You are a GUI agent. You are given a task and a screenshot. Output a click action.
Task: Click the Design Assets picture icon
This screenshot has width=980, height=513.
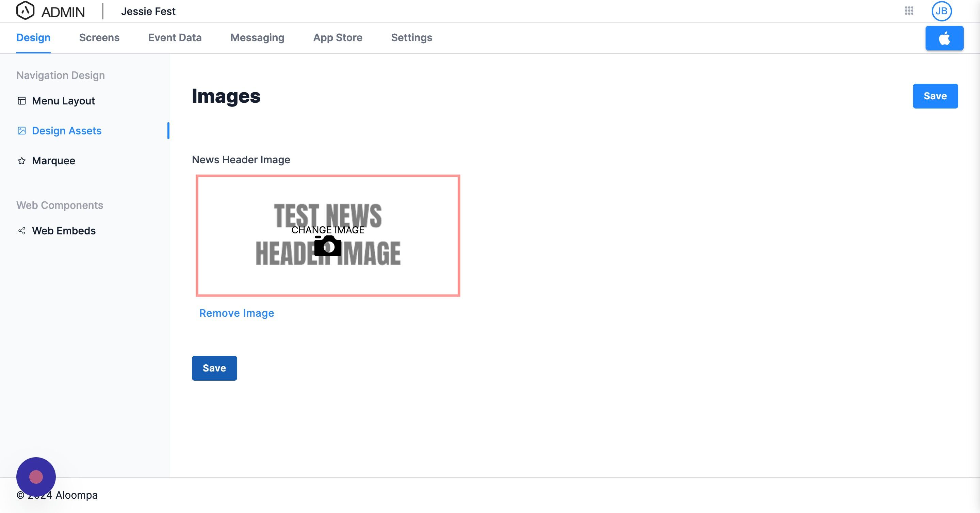click(x=22, y=131)
